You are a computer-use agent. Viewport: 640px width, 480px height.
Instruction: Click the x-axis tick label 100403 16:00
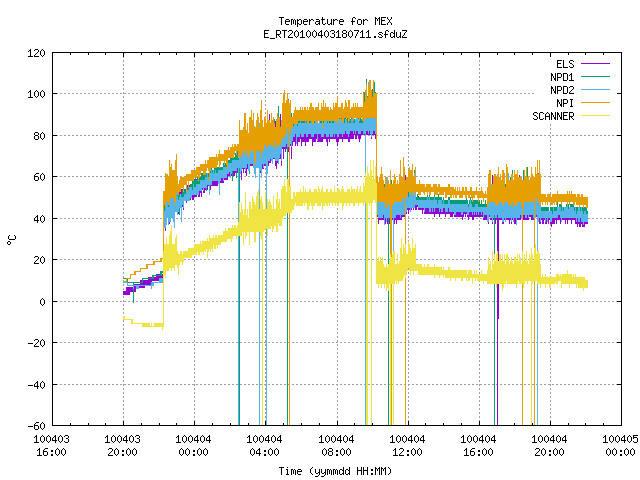pyautogui.click(x=51, y=446)
